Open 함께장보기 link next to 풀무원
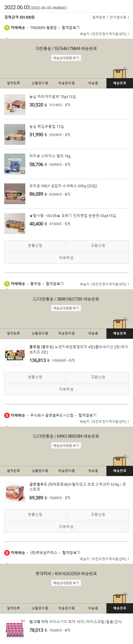The height and width of the screenshot is (644, 133). (55, 284)
